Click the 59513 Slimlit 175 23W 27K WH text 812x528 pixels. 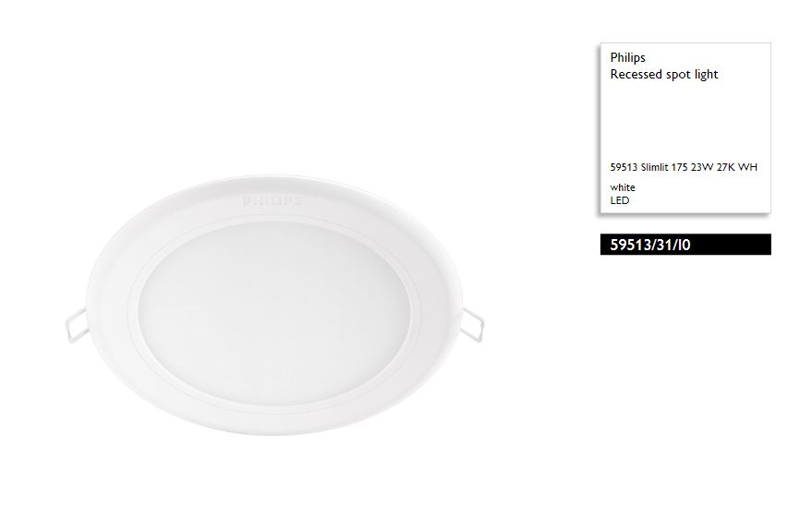tap(684, 167)
